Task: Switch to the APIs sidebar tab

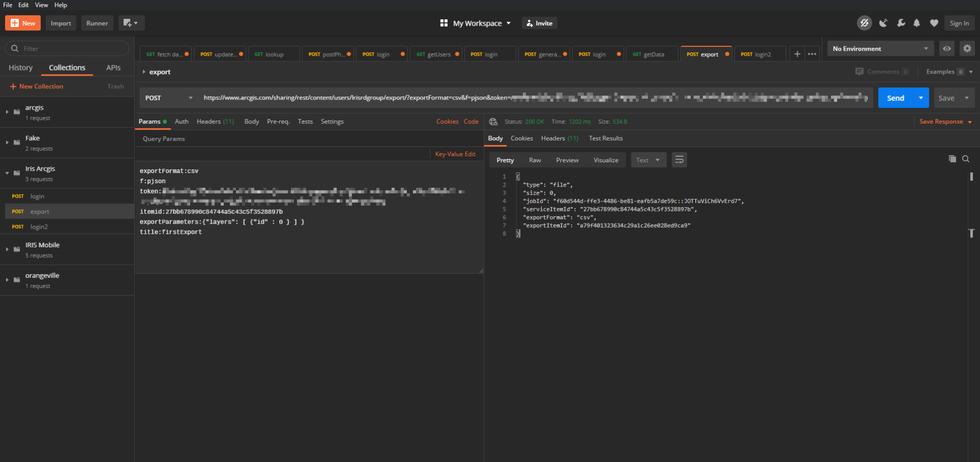Action: [x=113, y=68]
